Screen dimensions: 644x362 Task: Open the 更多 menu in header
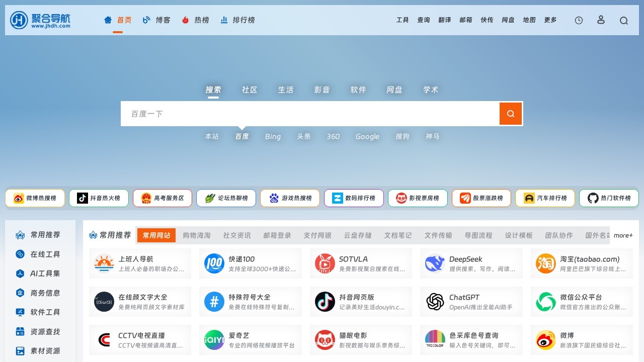click(x=550, y=20)
